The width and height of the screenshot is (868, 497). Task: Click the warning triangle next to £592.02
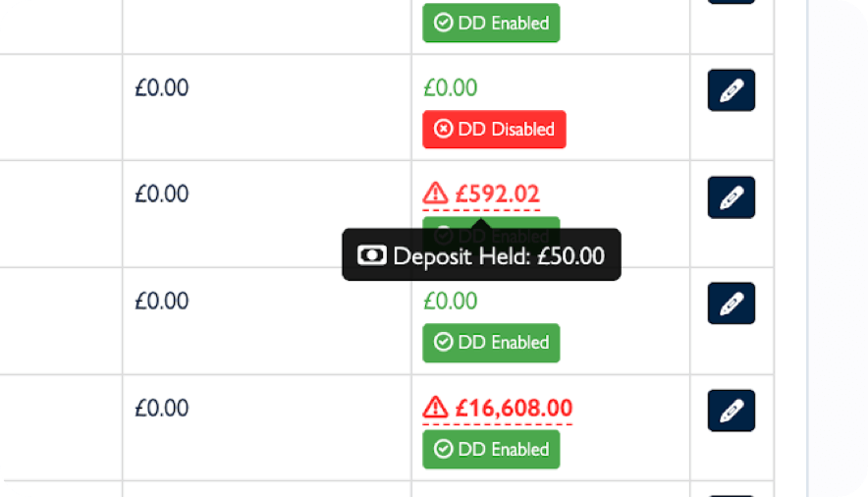point(435,193)
